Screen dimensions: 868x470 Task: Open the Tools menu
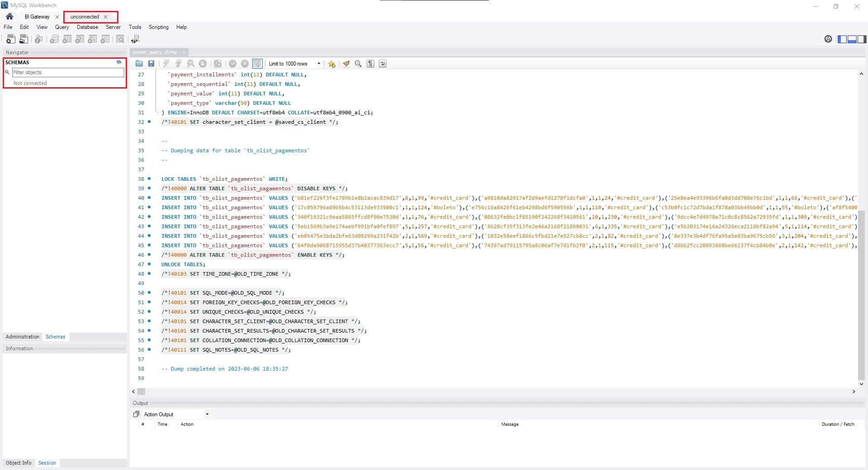pyautogui.click(x=135, y=27)
